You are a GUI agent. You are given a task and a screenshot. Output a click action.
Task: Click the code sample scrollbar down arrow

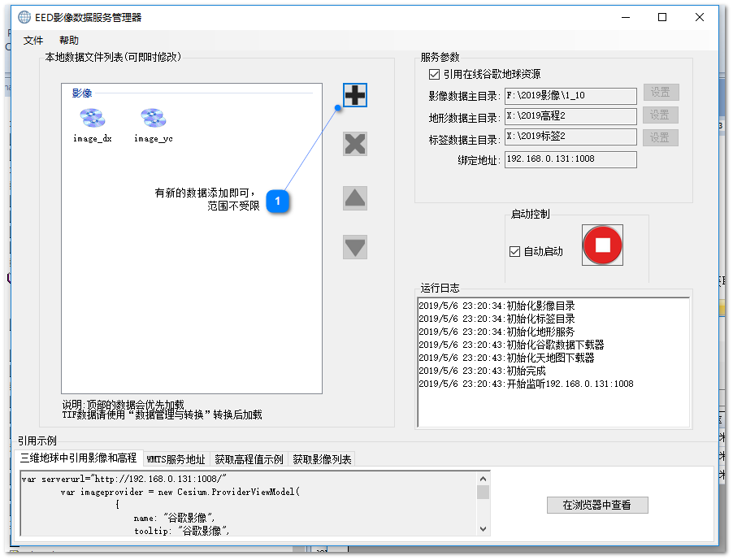pyautogui.click(x=484, y=529)
